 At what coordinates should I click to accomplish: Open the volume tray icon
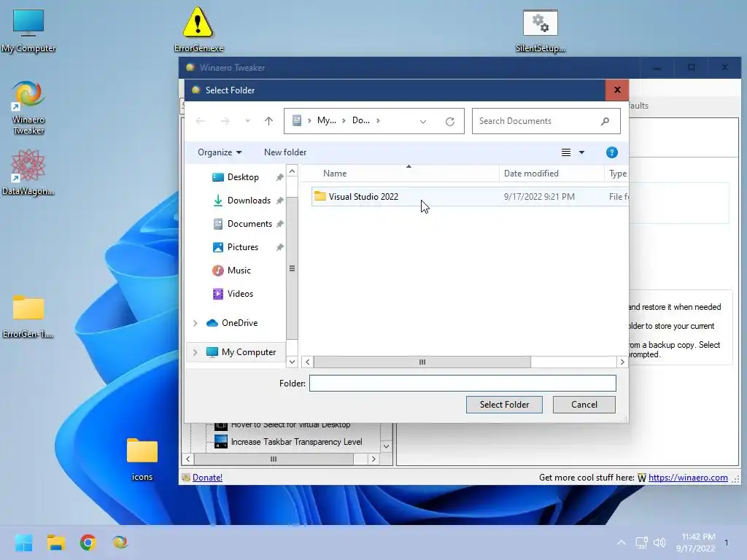coord(659,542)
